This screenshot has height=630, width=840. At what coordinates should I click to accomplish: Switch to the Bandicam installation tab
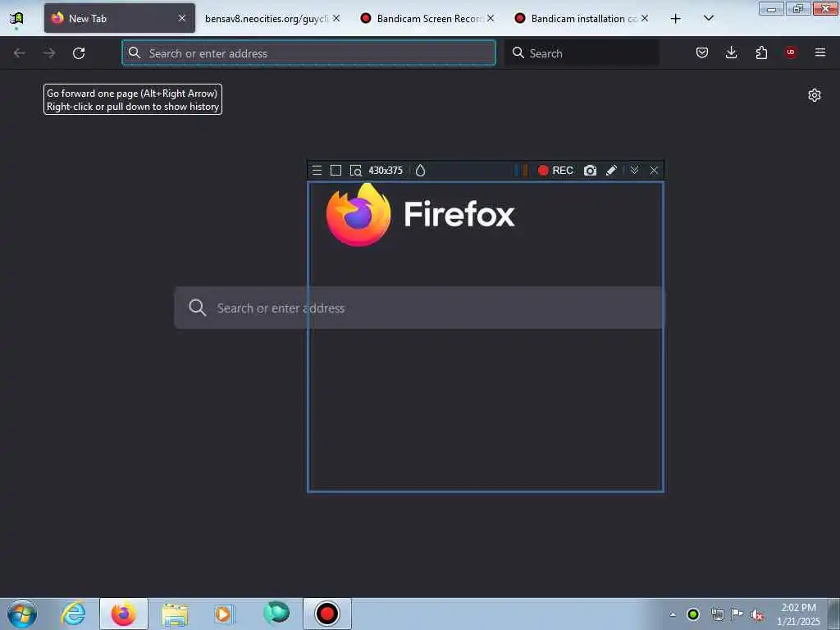coord(583,18)
